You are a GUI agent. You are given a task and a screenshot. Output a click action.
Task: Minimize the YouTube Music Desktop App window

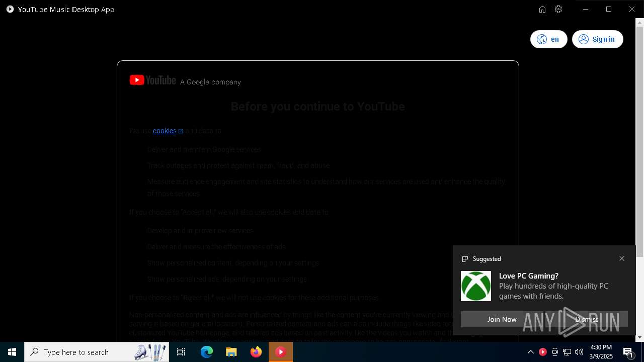[586, 9]
